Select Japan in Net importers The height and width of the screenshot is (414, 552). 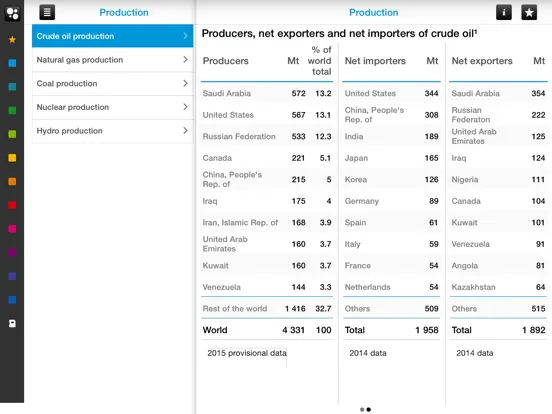(356, 158)
